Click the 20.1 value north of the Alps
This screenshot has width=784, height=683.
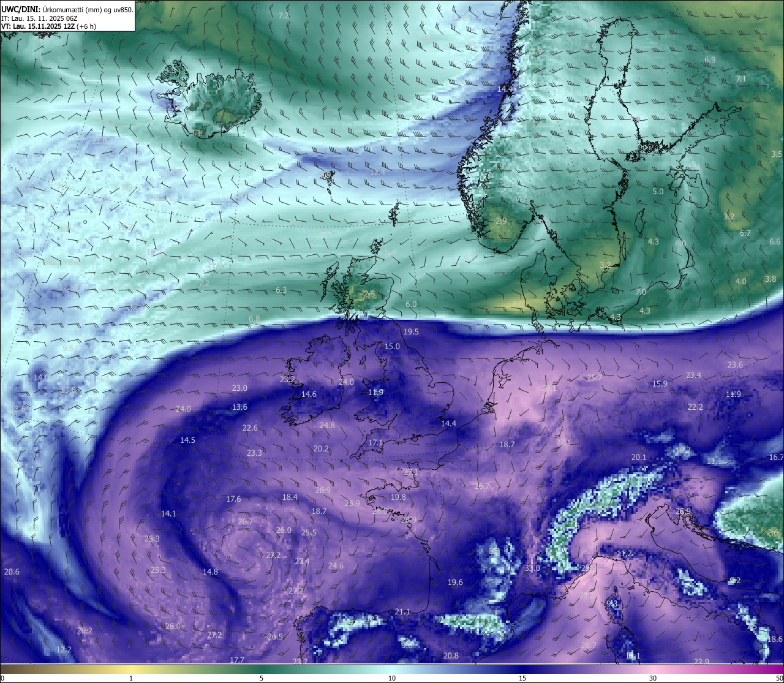point(639,457)
